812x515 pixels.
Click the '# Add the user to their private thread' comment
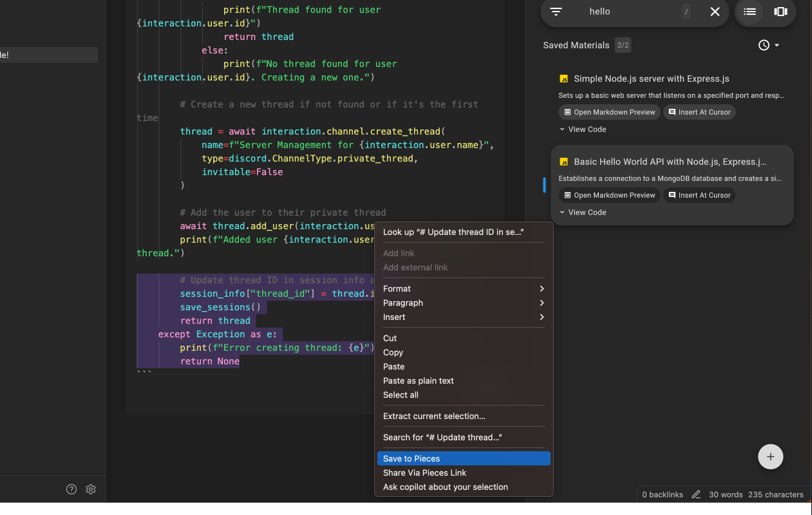(283, 212)
